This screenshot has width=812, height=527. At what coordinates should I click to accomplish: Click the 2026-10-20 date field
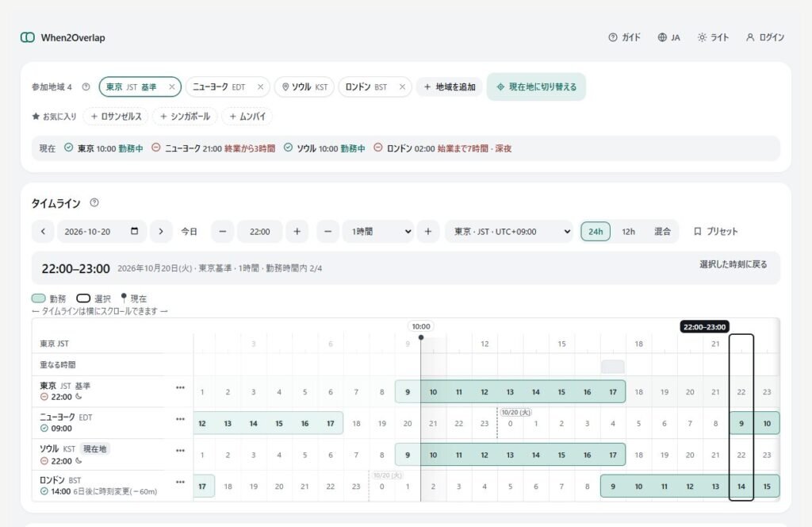click(101, 232)
